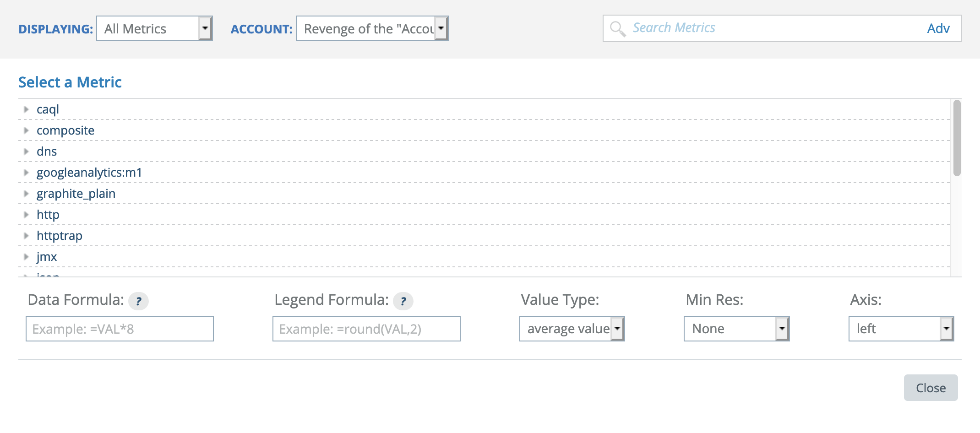Expand the jmx metric category
Viewport: 980px width, 433px height.
pos(26,257)
